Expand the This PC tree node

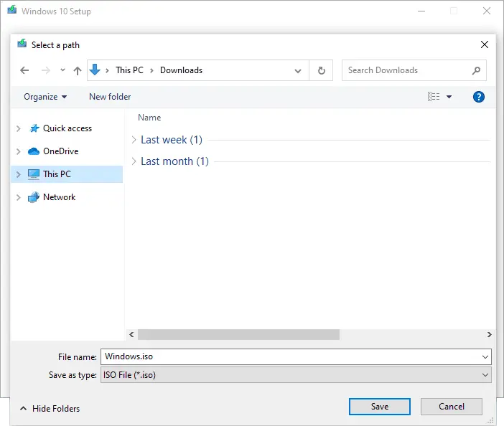click(19, 174)
